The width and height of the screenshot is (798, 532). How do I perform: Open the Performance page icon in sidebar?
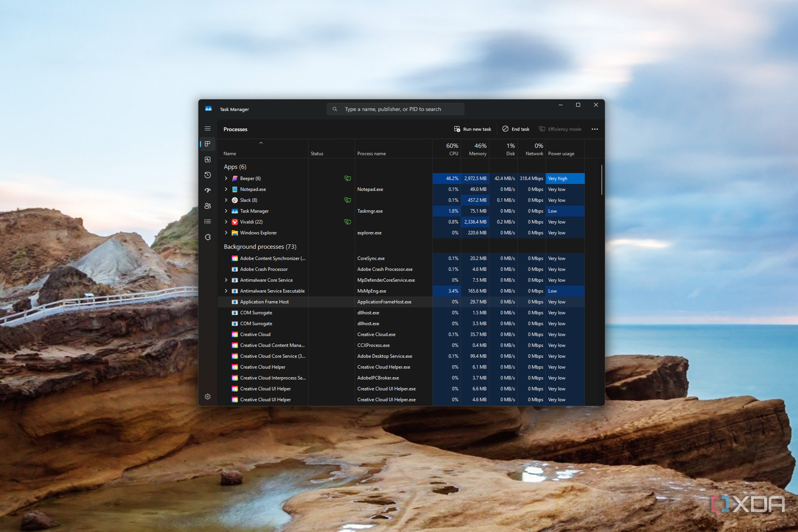[x=208, y=159]
